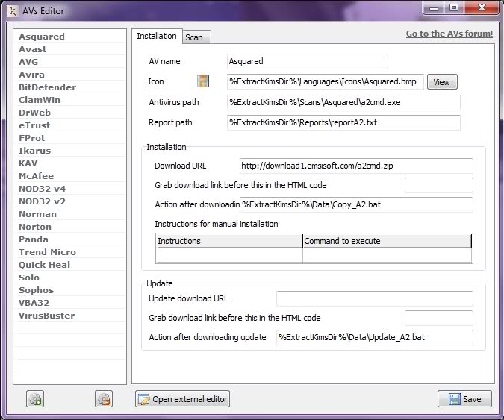Click the Command to execute column header
The image size is (504, 420).
(387, 241)
